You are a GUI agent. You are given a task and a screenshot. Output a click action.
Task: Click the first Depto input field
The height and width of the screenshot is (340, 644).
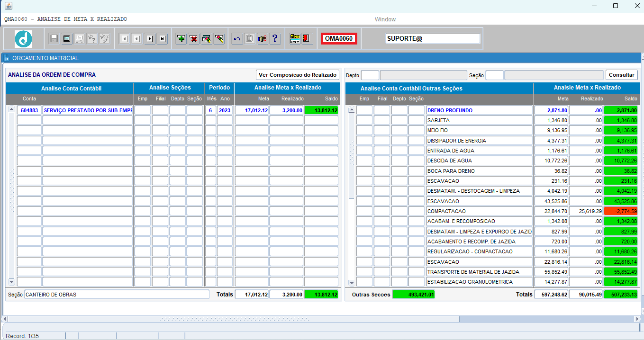coord(370,75)
